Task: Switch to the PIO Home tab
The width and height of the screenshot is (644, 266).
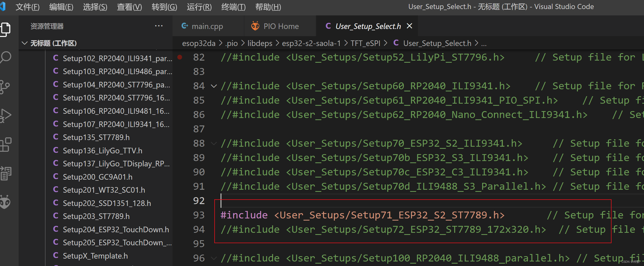Action: point(281,26)
